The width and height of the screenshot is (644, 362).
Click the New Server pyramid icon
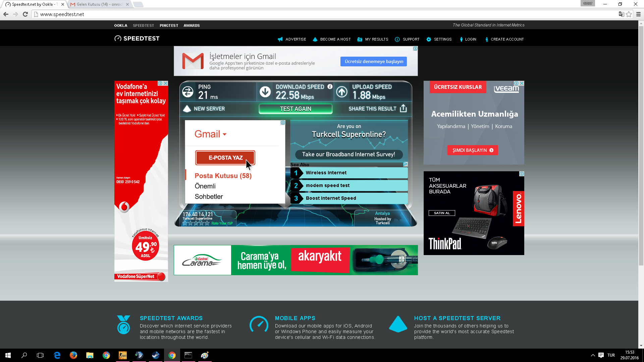point(187,109)
